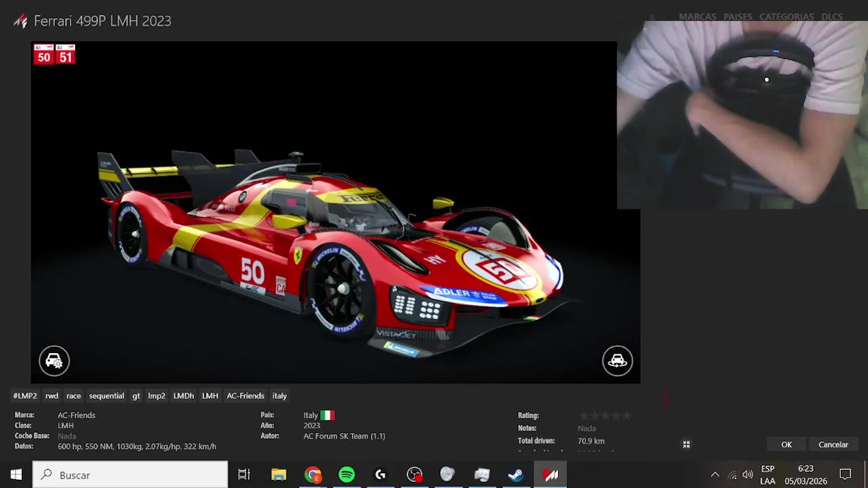This screenshot has width=868, height=488.
Task: Open the MARCAS tab
Action: (x=697, y=17)
